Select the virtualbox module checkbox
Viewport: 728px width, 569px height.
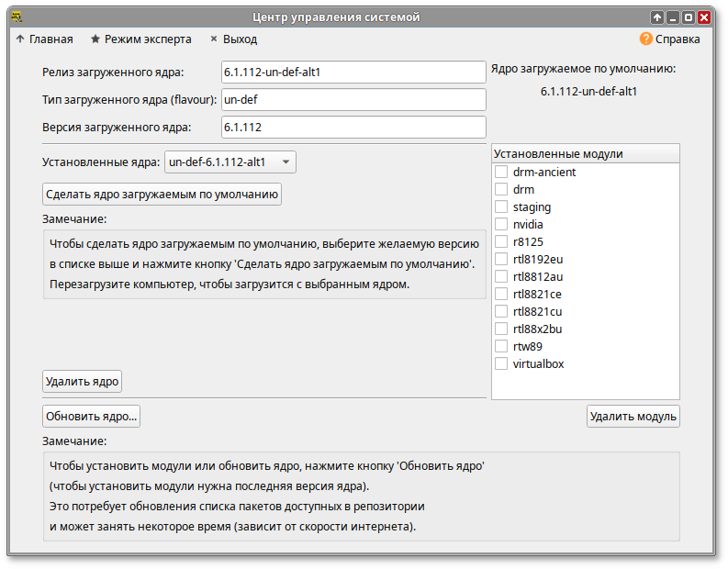(501, 364)
